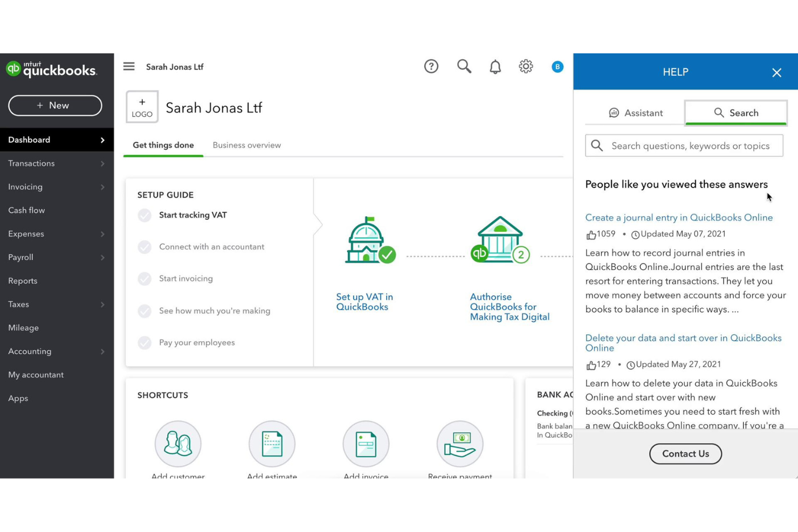798x532 pixels.
Task: Select the Get things done tab
Action: [163, 145]
